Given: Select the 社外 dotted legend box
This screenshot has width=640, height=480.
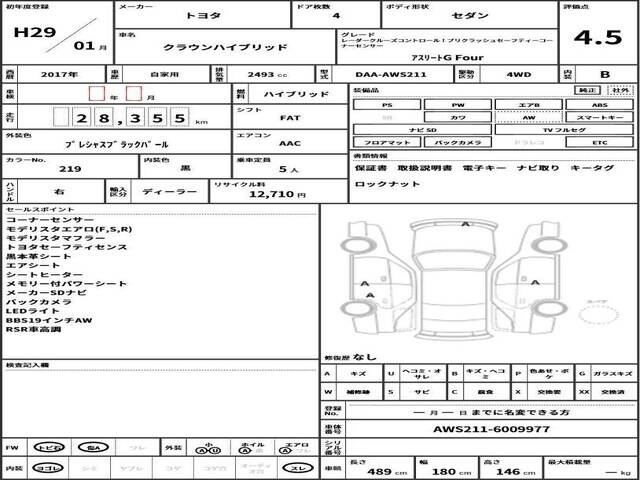Looking at the screenshot, I should [619, 90].
